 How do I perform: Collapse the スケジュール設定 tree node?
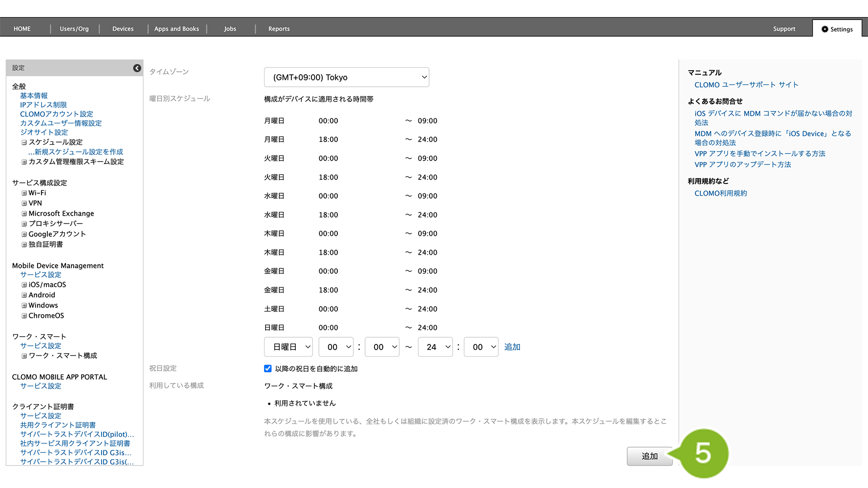24,142
